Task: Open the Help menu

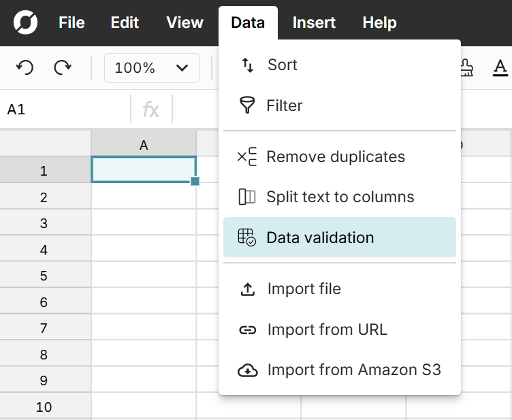Action: (x=379, y=22)
